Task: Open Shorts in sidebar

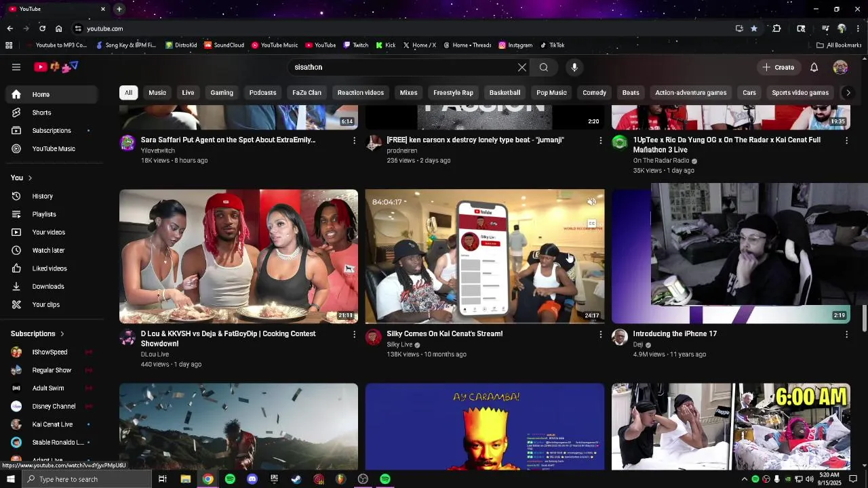Action: (x=52, y=113)
